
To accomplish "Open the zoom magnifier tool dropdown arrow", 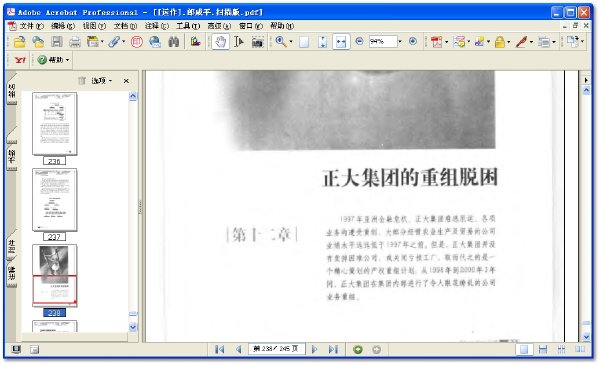I will (291, 42).
